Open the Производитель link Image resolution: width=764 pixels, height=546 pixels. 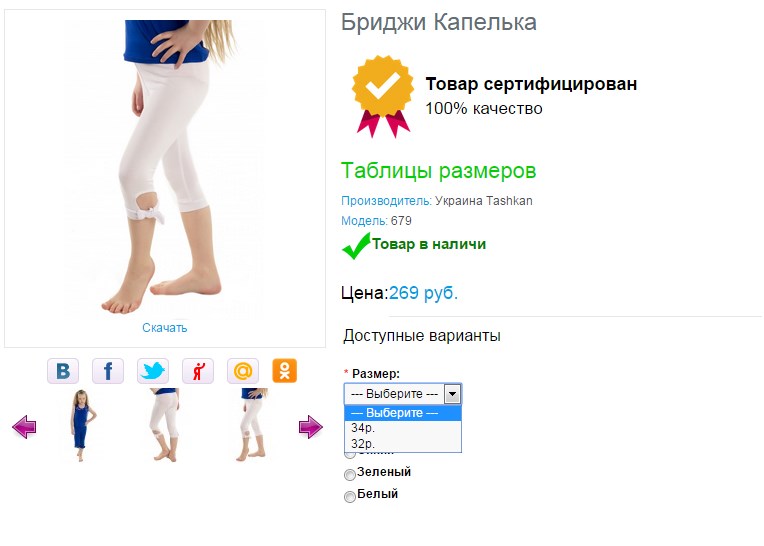[x=386, y=201]
